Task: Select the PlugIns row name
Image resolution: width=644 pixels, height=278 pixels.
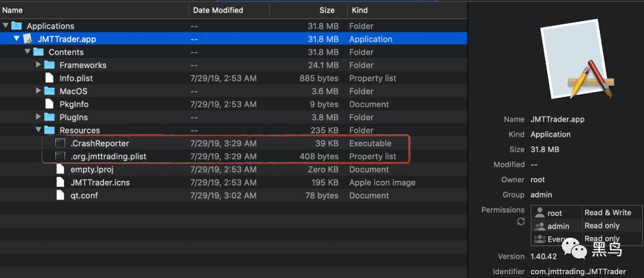Action: pos(74,117)
